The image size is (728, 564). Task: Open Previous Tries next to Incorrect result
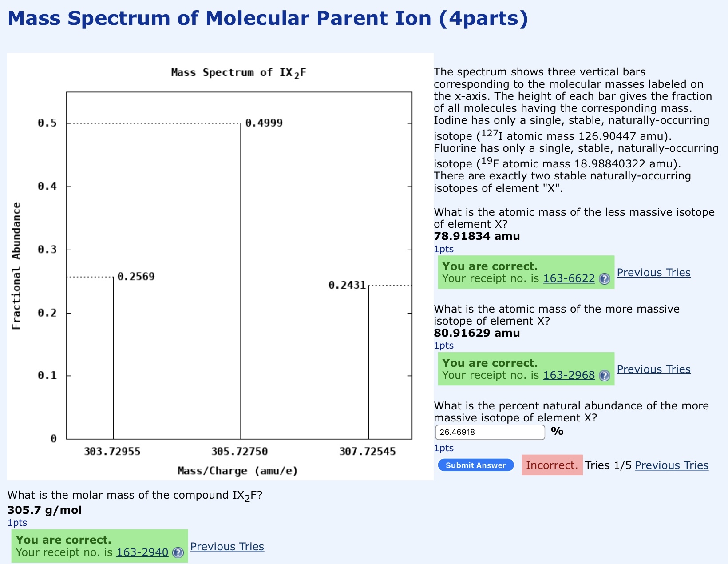pyautogui.click(x=671, y=465)
